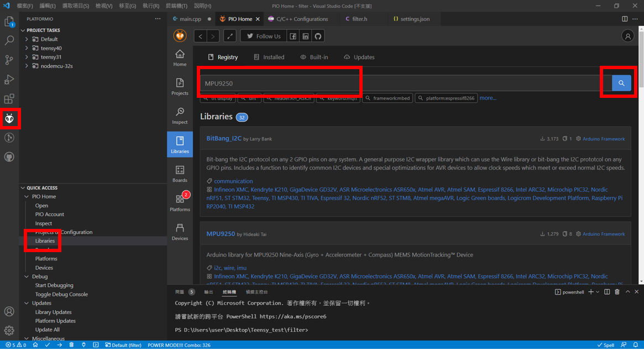Image resolution: width=644 pixels, height=350 pixels.
Task: Collapse the Debug tree node
Action: (27, 276)
